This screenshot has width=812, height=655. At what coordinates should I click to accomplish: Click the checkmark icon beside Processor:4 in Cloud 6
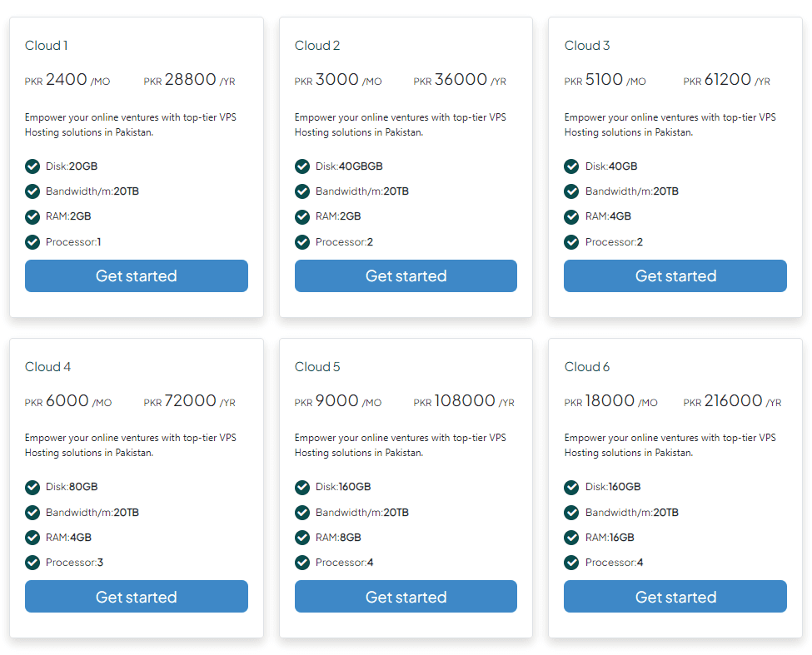[571, 563]
